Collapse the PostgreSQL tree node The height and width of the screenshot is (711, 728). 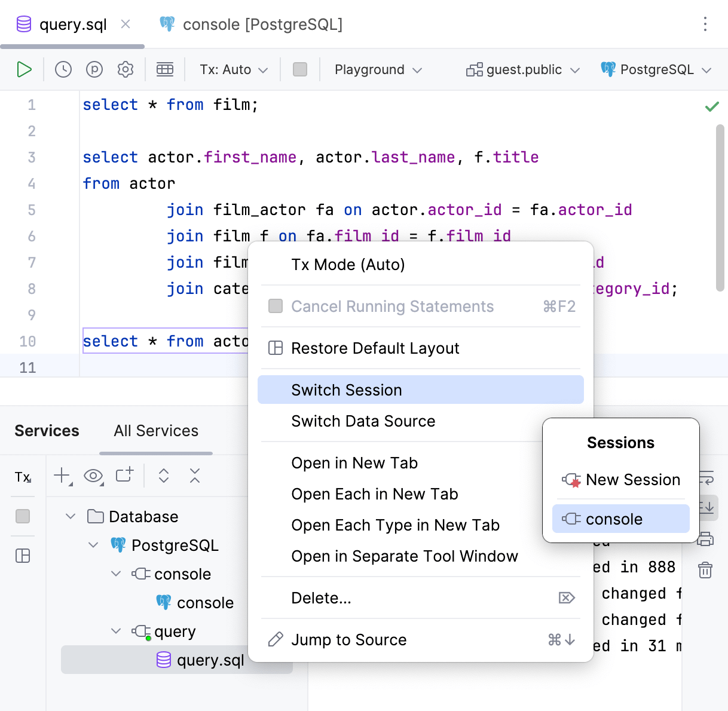point(93,545)
